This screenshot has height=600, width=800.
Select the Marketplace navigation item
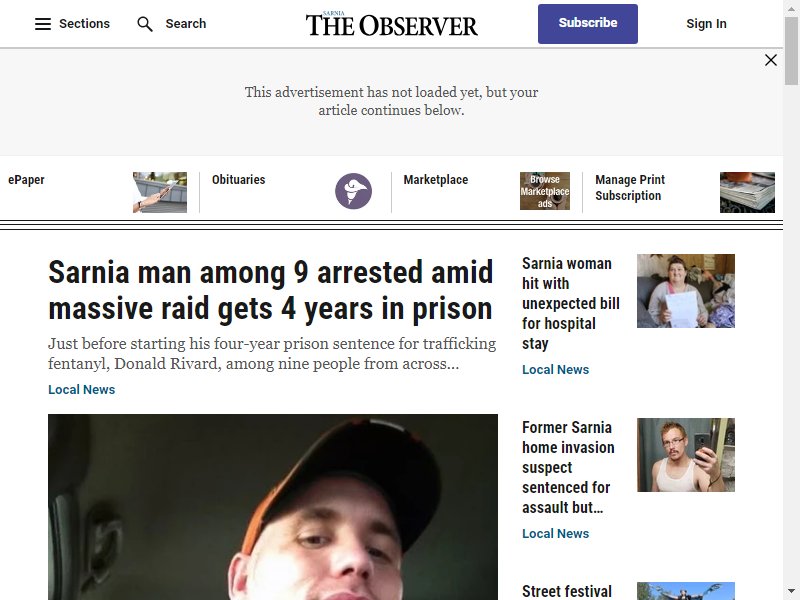(436, 180)
